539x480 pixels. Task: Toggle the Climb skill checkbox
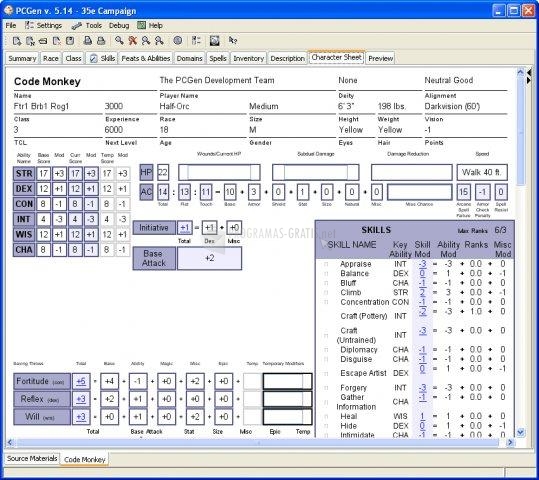326,293
